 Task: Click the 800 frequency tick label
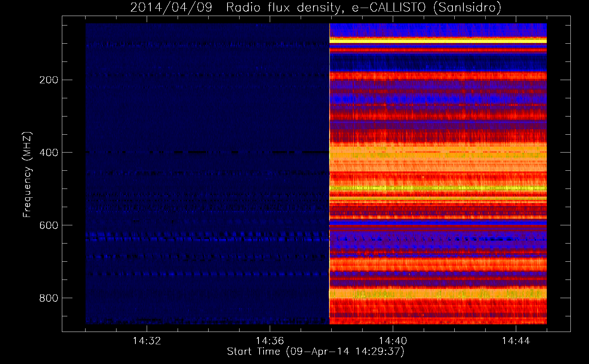click(48, 298)
